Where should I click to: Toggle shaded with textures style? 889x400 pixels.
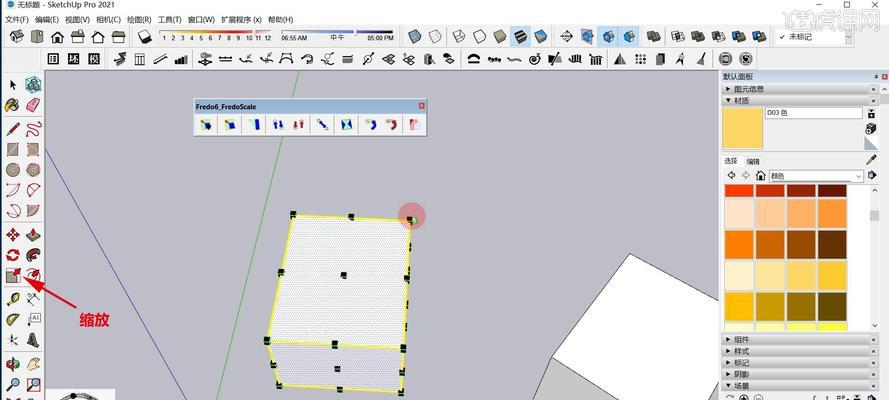click(x=520, y=37)
